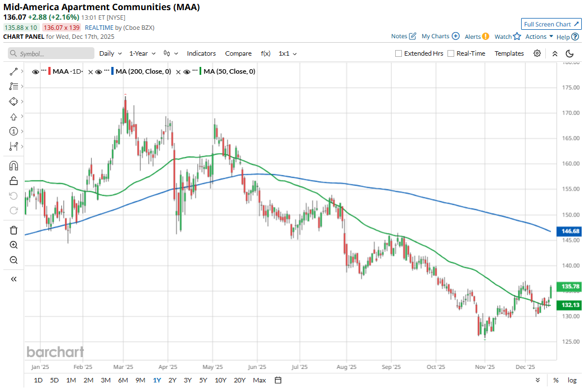588x392 pixels.
Task: Click the green MA 50 color swatch
Action: (201, 71)
